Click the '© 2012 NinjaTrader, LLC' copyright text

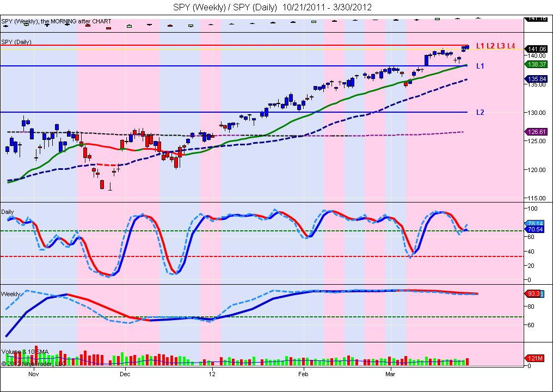33,364
